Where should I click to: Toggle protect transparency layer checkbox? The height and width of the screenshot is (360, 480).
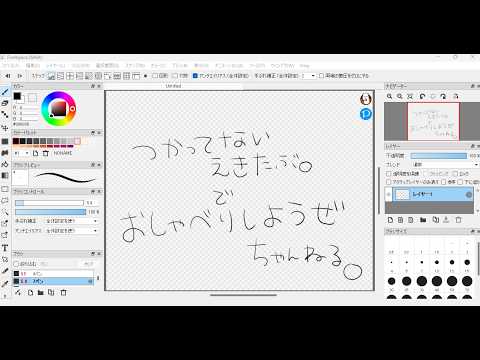pos(389,174)
